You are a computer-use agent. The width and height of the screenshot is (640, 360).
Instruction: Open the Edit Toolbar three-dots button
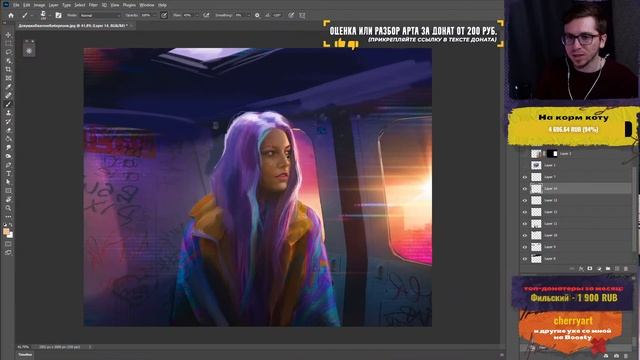[8, 217]
